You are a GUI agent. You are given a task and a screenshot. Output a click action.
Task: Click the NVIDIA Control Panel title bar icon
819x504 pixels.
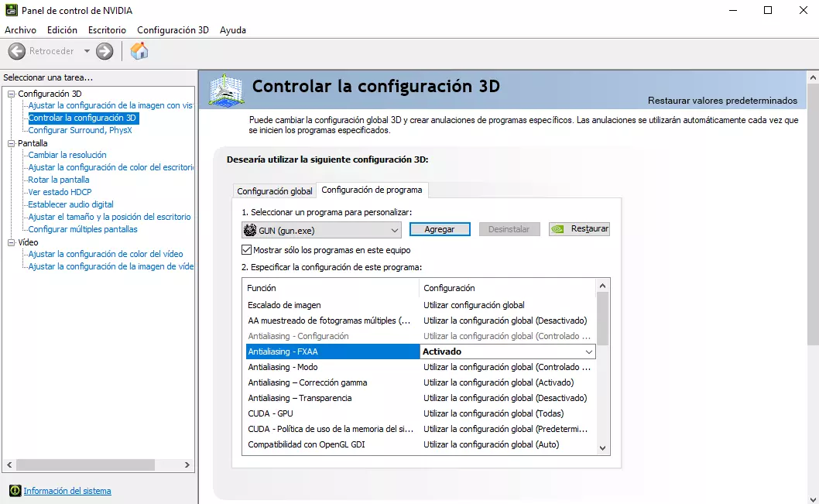coord(11,10)
